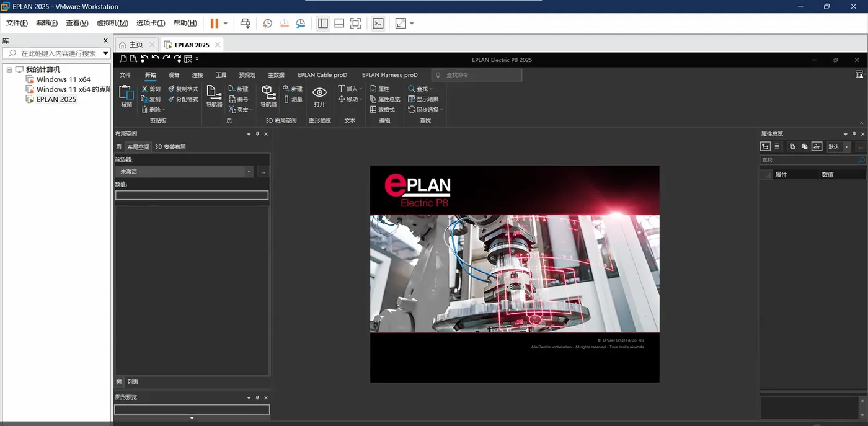Toggle pin on 布局空间 panel
This screenshot has height=426, width=868.
(258, 134)
